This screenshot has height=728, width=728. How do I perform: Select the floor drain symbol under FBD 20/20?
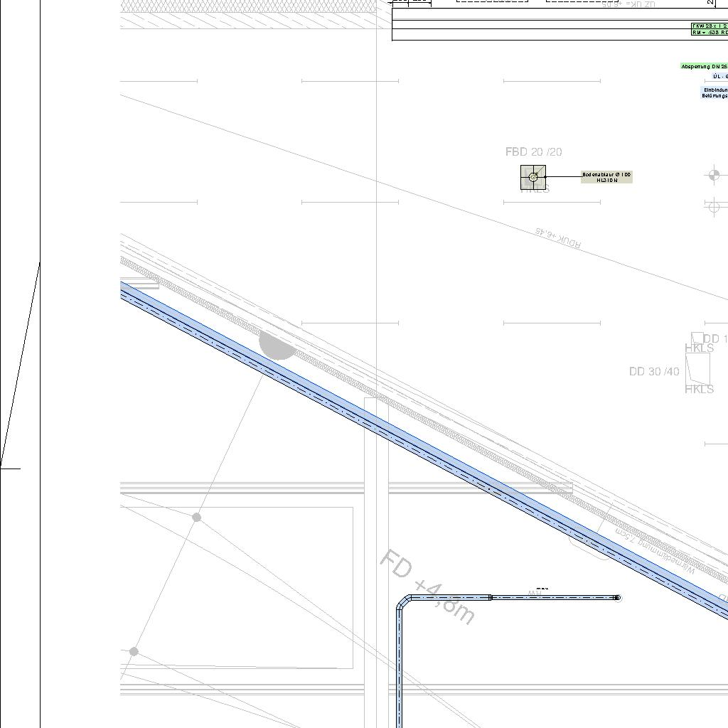533,177
